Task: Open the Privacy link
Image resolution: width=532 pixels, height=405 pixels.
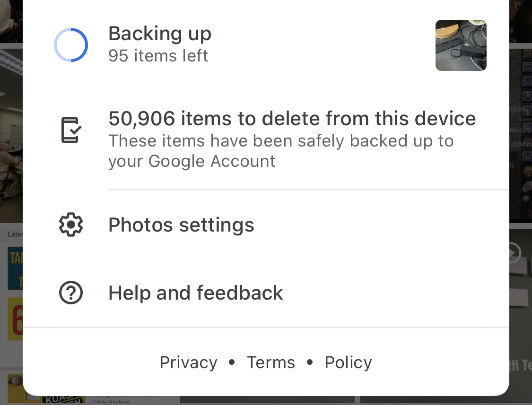Action: [x=188, y=362]
